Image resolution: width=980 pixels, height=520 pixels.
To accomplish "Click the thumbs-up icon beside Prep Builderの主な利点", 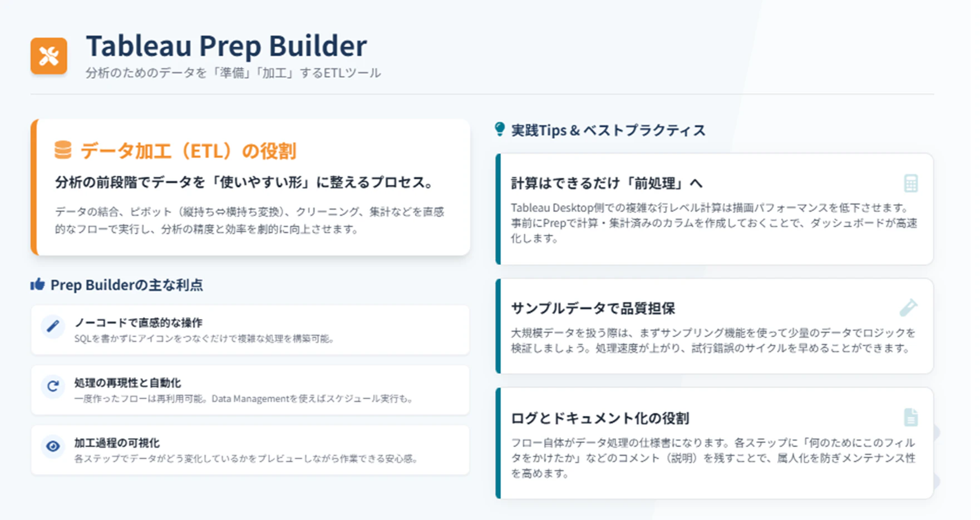I will pos(38,284).
